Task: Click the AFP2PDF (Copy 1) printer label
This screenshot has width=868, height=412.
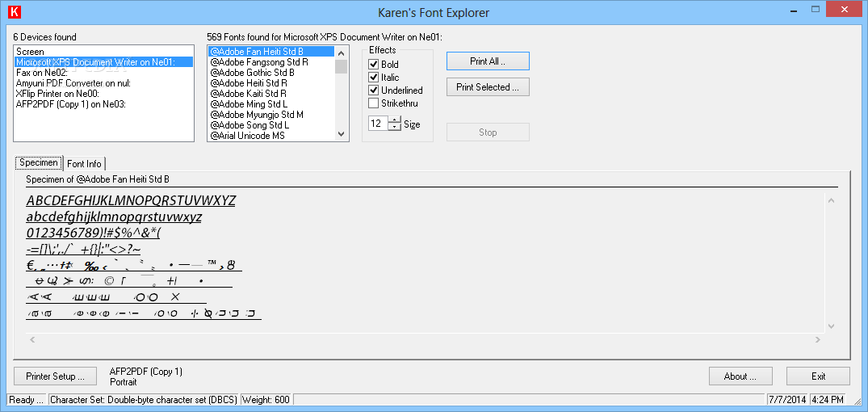Action: [x=146, y=372]
